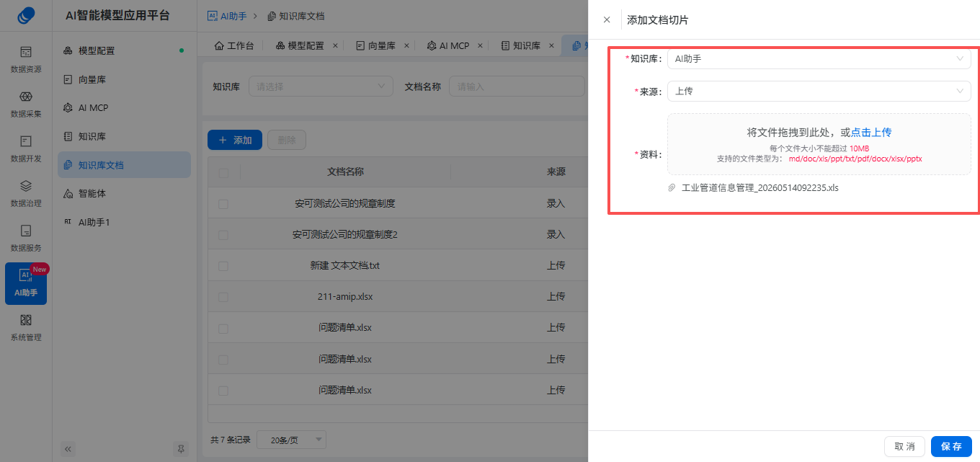Pin the sidebar with pin icon
The width and height of the screenshot is (980, 462).
pos(181,448)
